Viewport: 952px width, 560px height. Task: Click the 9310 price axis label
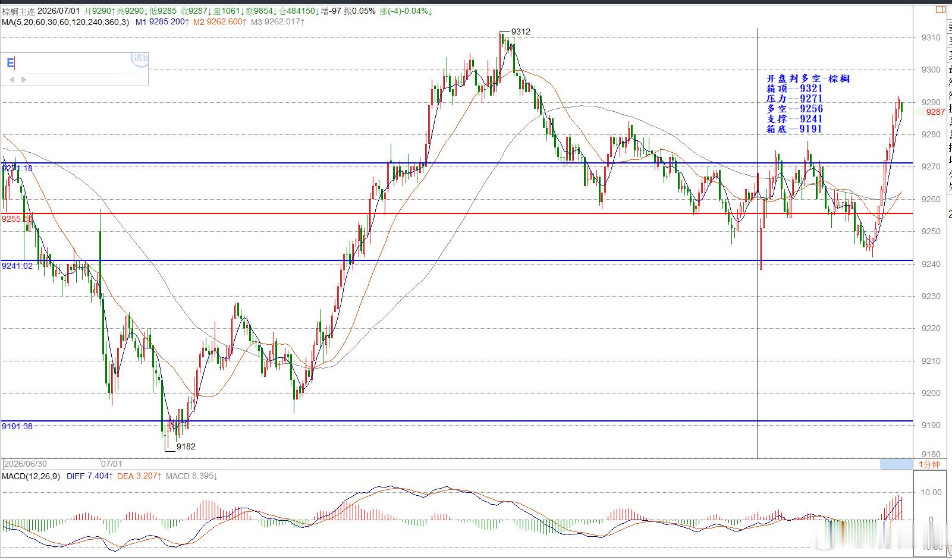tap(931, 37)
